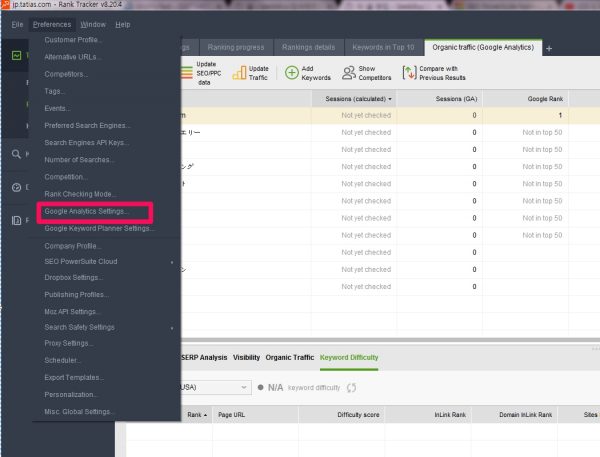600x457 pixels.
Task: Sort by Page URL column
Action: tap(255, 415)
